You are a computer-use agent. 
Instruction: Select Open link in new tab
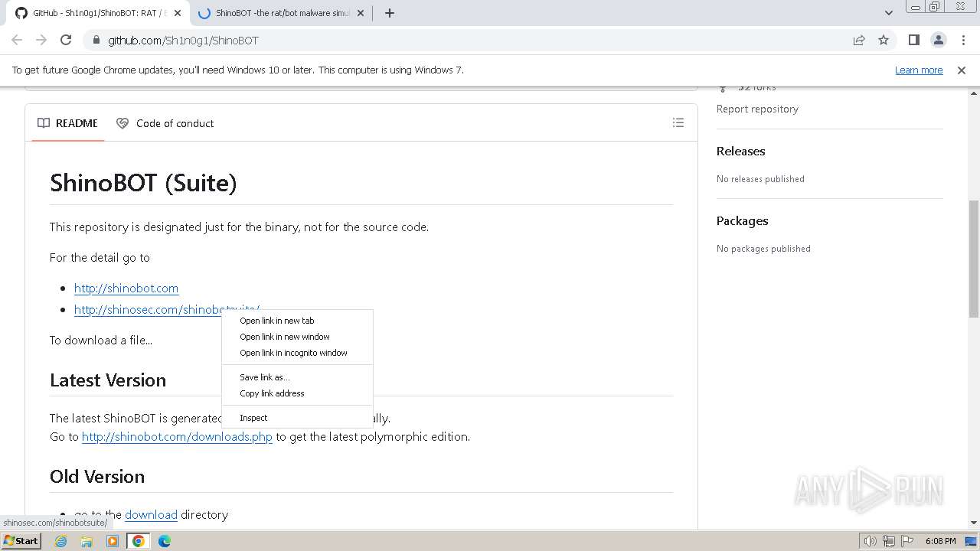click(x=277, y=321)
